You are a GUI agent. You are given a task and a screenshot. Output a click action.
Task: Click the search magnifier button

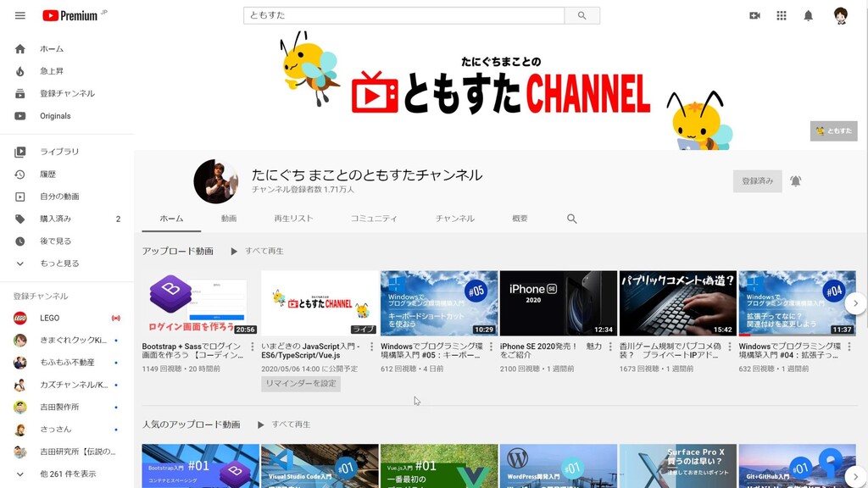[581, 15]
